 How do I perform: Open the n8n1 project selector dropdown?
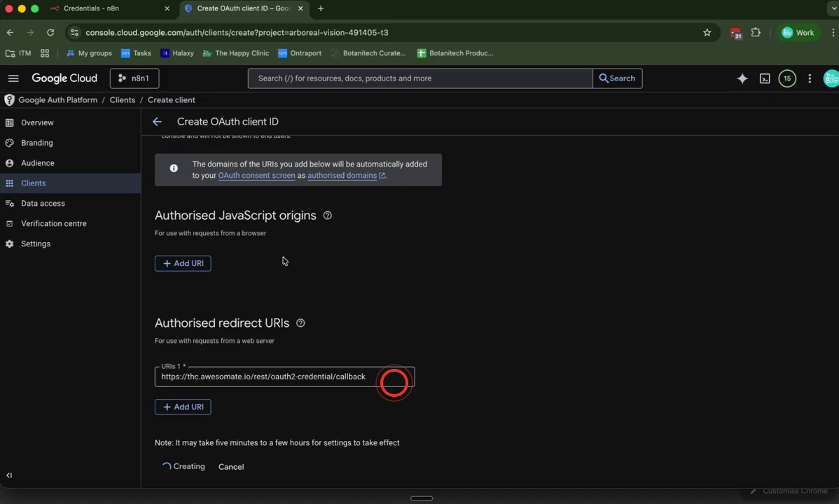(x=134, y=78)
